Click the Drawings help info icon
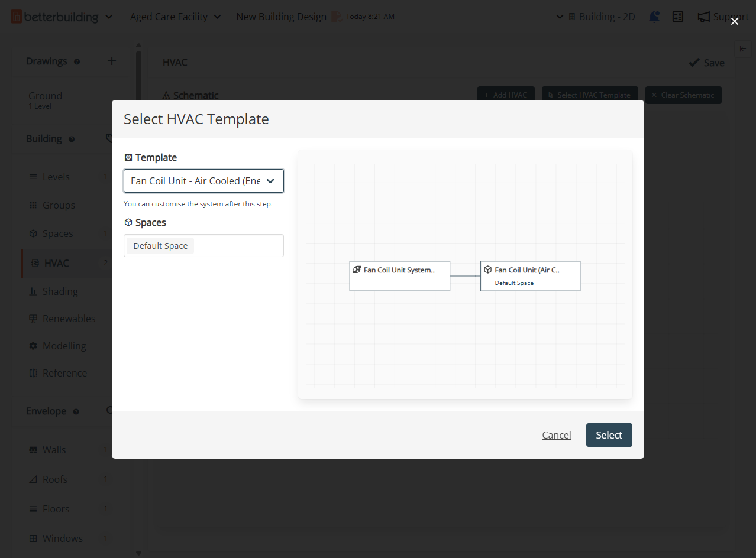This screenshot has height=558, width=756. (x=77, y=61)
